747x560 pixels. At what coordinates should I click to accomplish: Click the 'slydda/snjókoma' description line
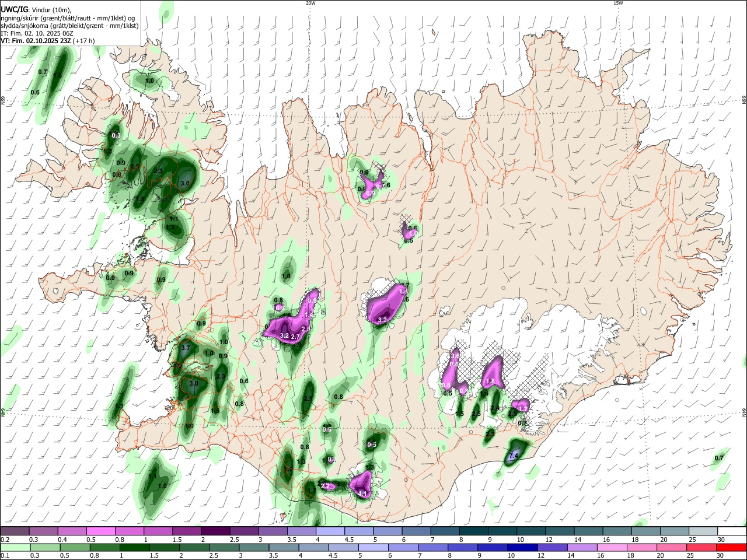pos(69,26)
